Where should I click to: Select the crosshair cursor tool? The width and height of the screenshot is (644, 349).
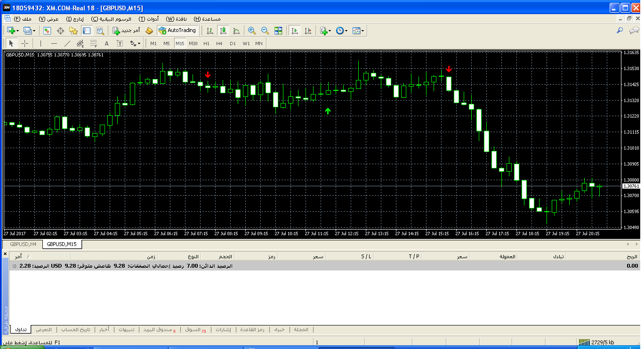click(x=25, y=44)
